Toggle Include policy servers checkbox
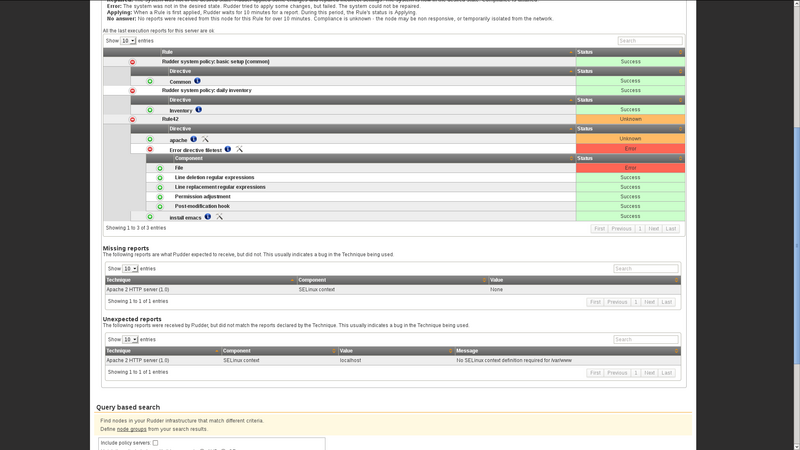Screen dimensions: 800x450 pos(156,443)
